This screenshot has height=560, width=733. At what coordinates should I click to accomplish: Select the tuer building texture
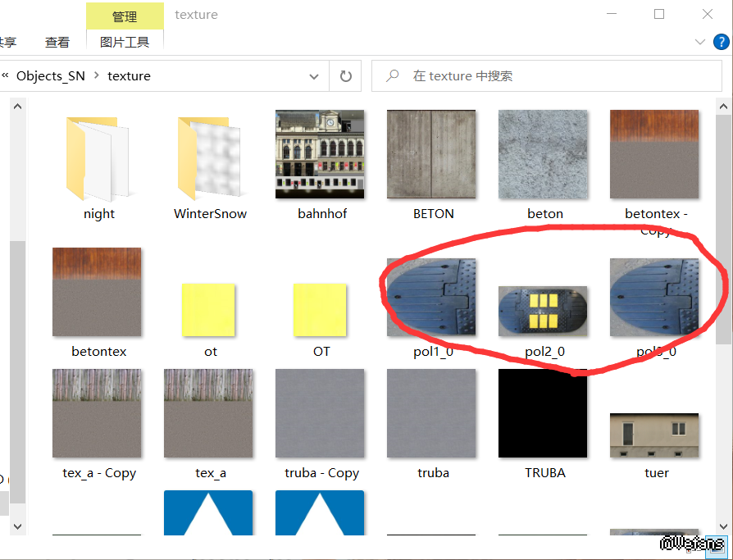click(x=654, y=435)
